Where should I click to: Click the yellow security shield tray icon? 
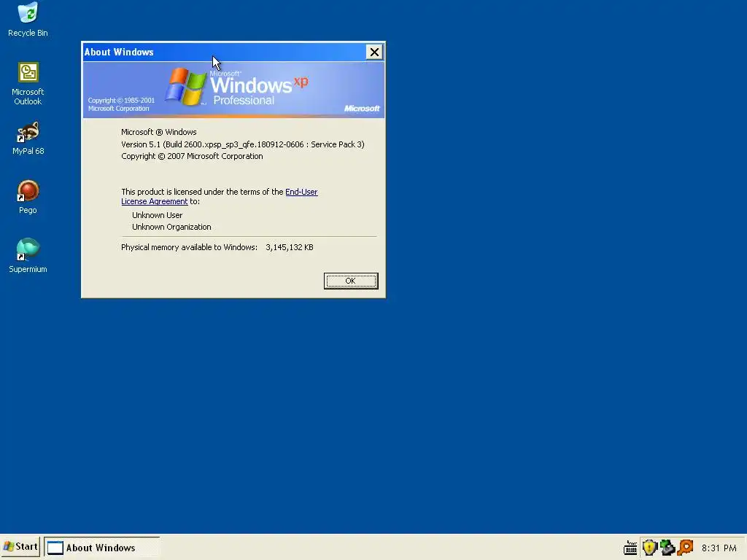pos(650,548)
